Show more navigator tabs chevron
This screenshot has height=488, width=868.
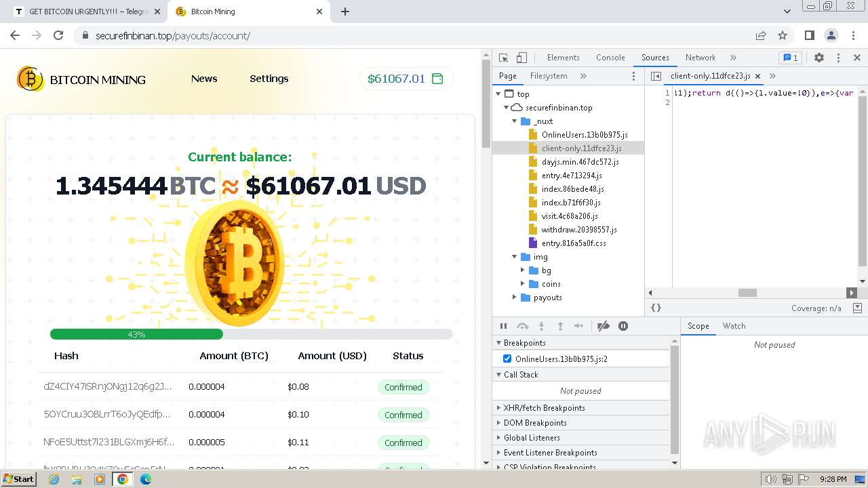tap(583, 76)
